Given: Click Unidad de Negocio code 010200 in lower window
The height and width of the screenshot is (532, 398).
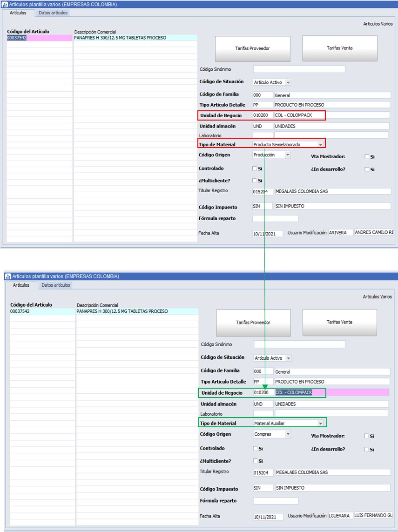Looking at the screenshot, I should [263, 392].
